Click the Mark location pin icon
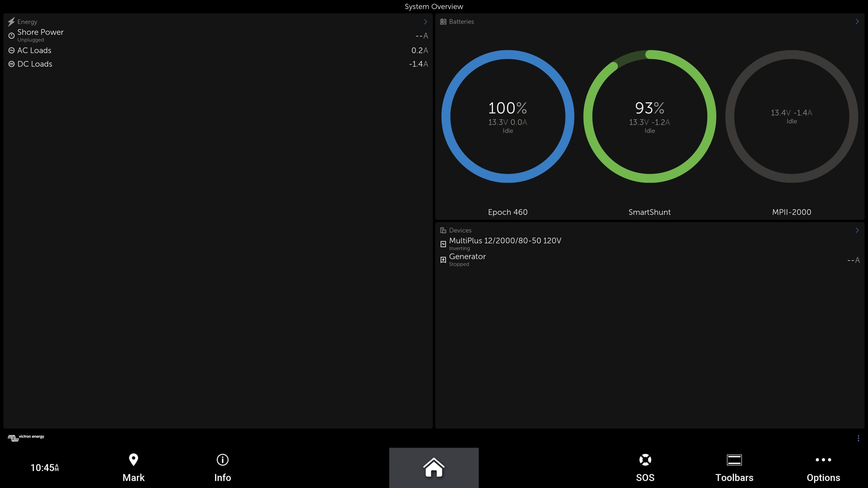Screen dimensions: 868x488 134,460
